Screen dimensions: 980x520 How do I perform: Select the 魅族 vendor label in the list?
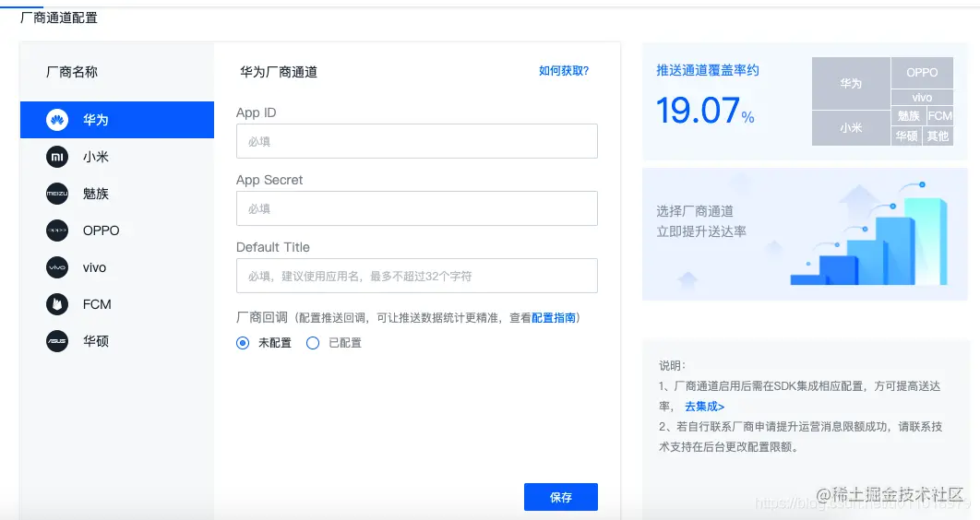click(x=96, y=194)
